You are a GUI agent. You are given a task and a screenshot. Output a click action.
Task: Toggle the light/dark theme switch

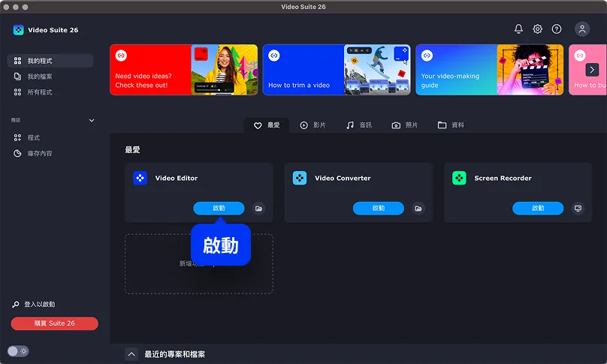point(18,351)
